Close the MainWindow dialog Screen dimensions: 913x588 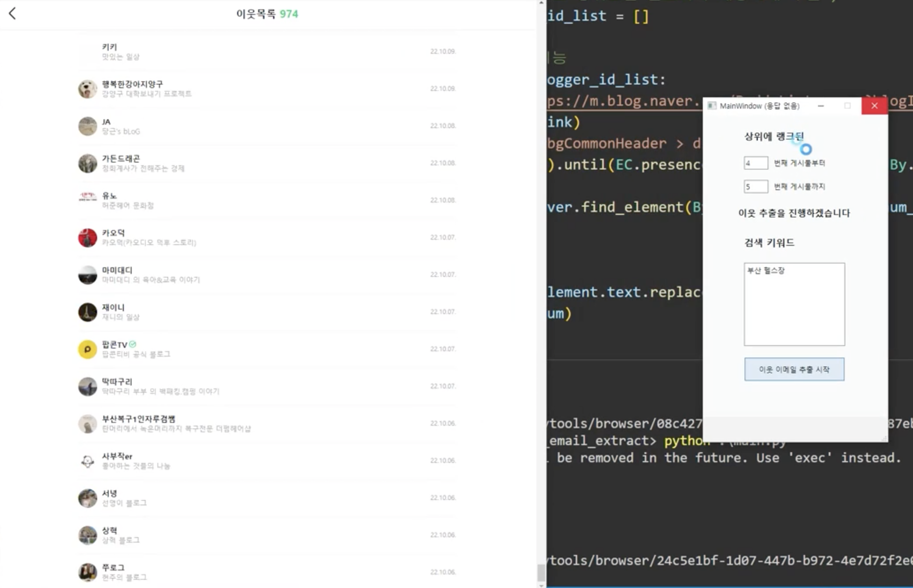click(874, 106)
